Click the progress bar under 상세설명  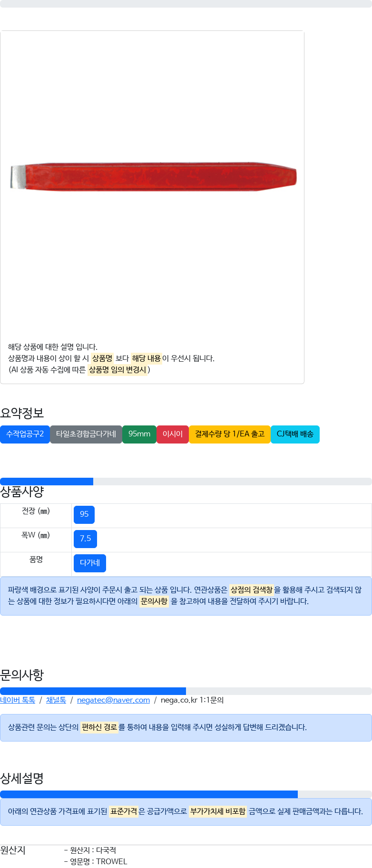(186, 794)
